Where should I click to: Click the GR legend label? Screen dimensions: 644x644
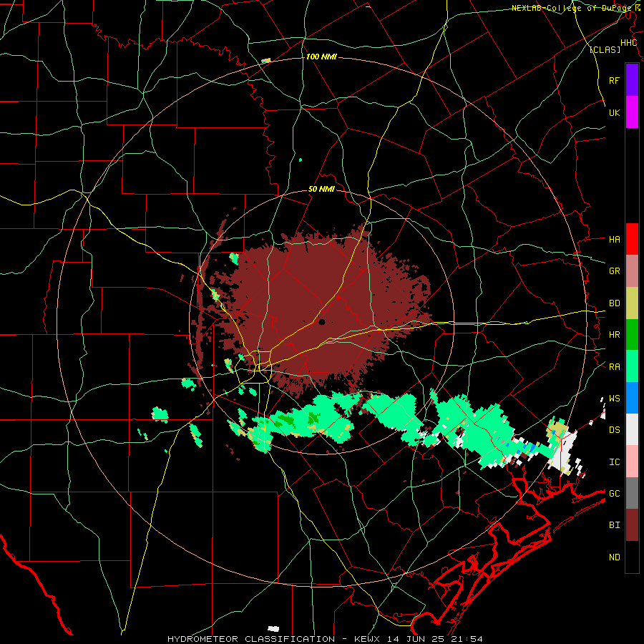(x=614, y=271)
